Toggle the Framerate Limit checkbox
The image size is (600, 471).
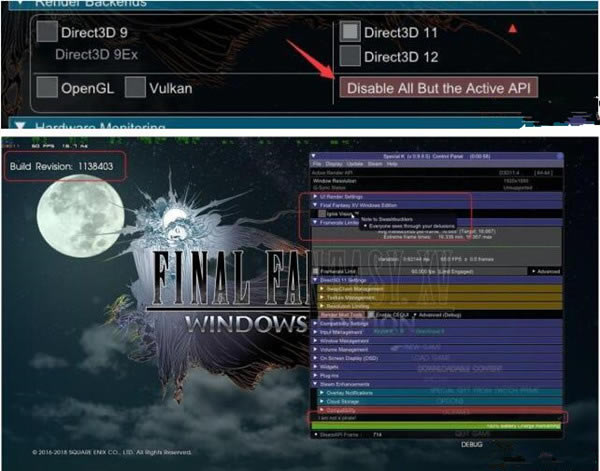pos(316,270)
